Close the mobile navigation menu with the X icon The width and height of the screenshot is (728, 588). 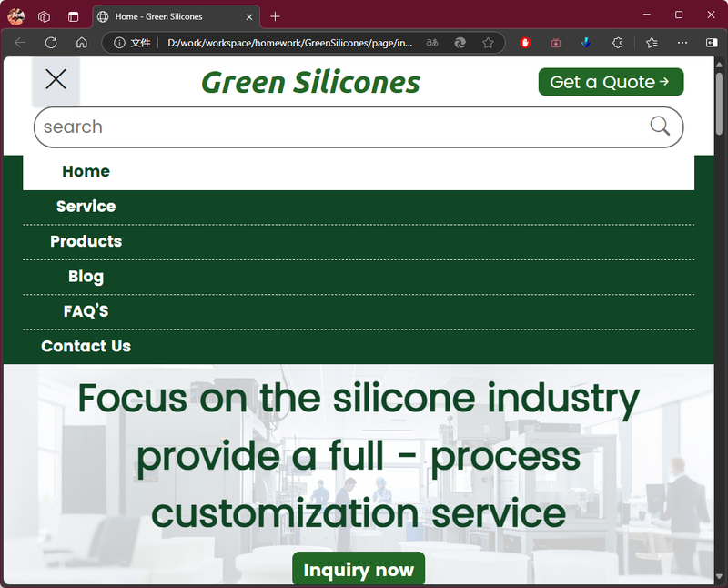tap(56, 79)
